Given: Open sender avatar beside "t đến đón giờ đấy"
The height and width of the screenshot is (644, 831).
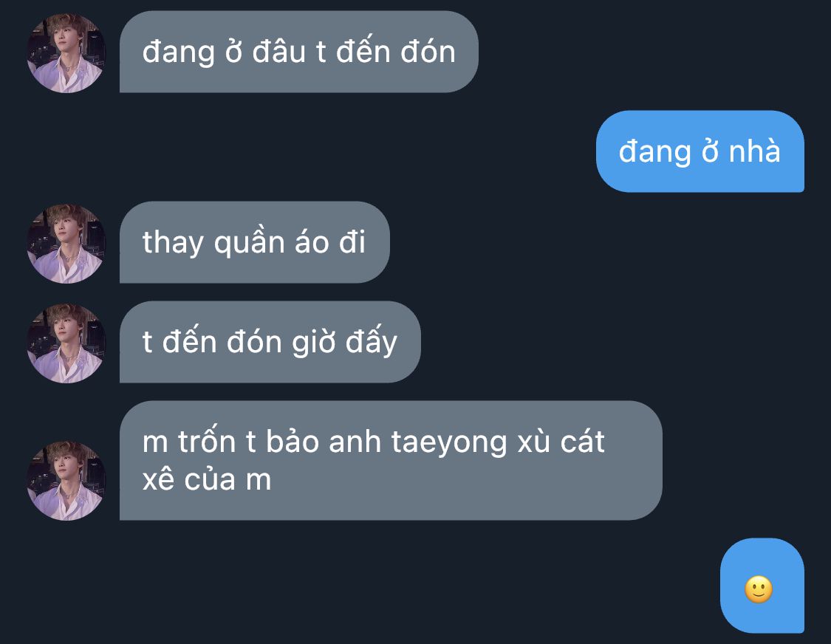Looking at the screenshot, I should coord(66,343).
